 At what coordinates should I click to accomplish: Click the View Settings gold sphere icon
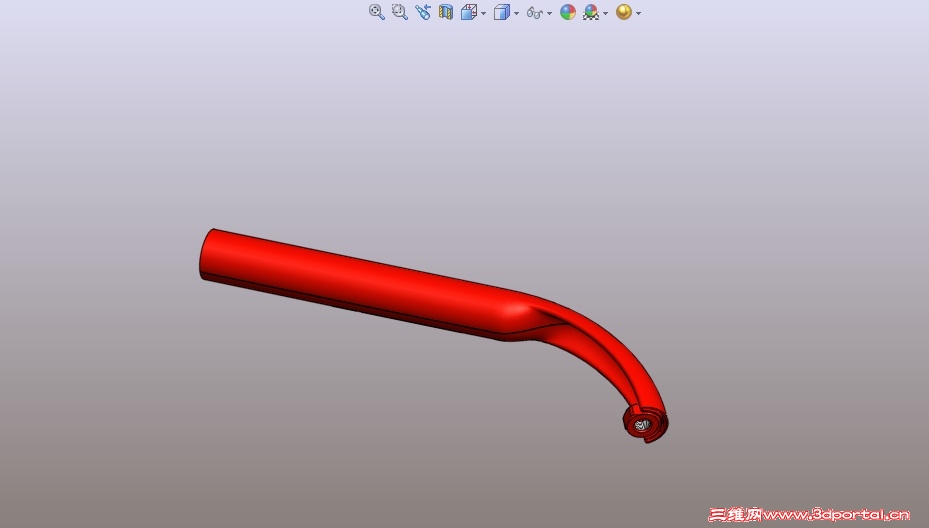pyautogui.click(x=624, y=12)
